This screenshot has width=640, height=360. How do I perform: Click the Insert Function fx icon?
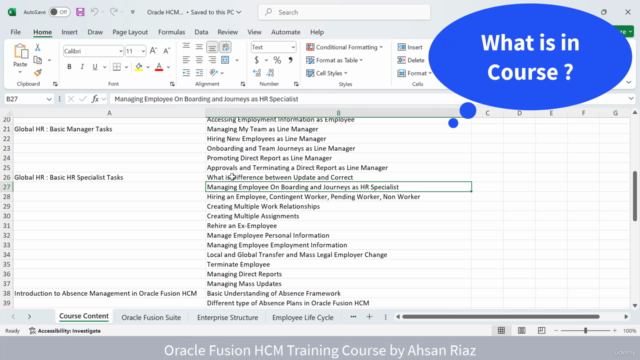(x=95, y=99)
